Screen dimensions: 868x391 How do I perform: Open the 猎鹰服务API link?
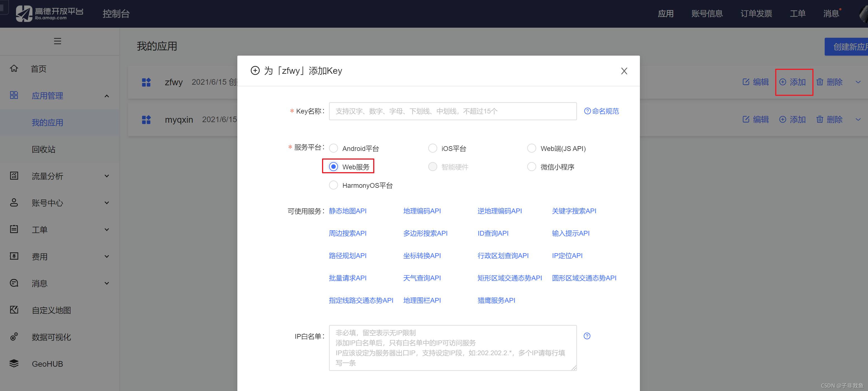[x=496, y=300]
